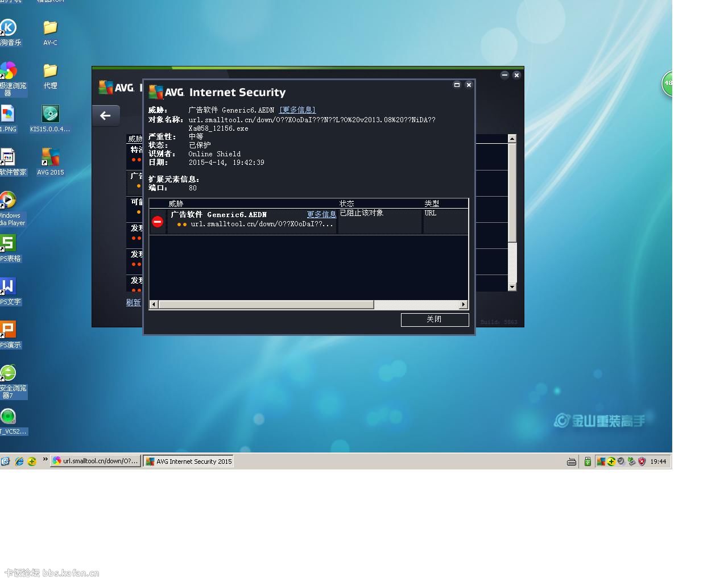Click the Online Shield identifier text
Image resolution: width=728 pixels, height=582 pixels.
coord(214,154)
